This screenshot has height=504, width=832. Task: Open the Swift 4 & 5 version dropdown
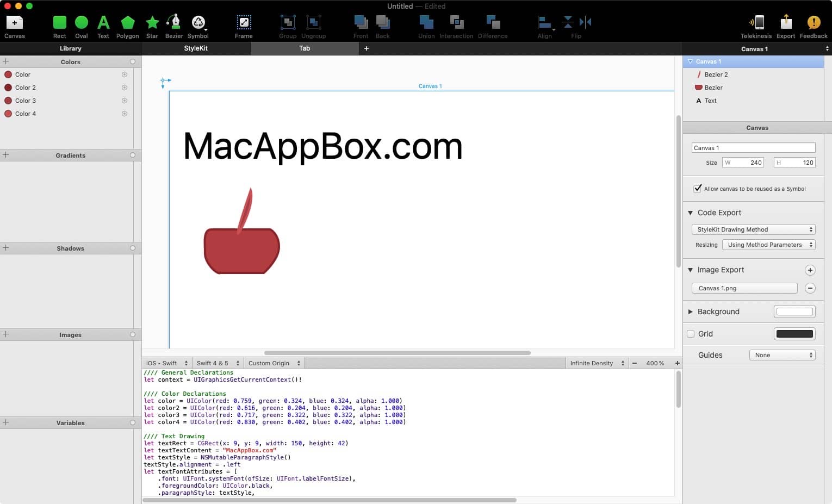218,363
